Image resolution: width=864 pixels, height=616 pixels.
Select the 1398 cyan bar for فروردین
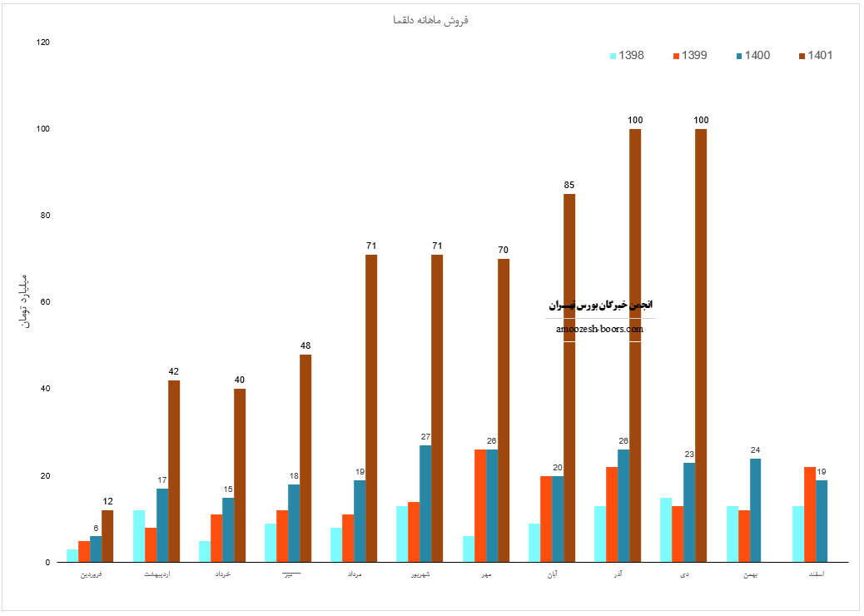click(72, 555)
